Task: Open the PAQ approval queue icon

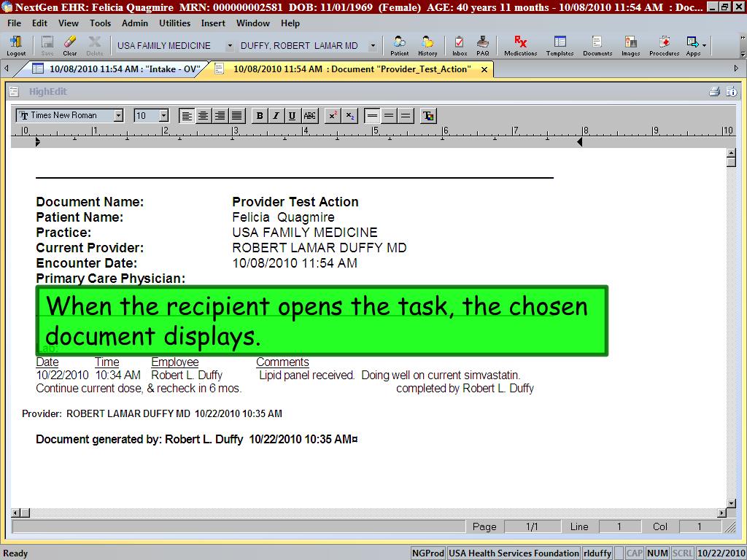Action: pos(483,46)
